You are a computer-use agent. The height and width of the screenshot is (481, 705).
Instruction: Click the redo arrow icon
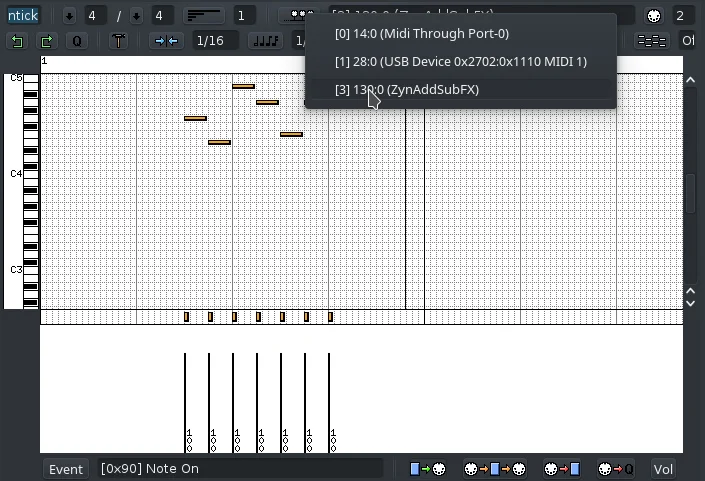coord(46,41)
